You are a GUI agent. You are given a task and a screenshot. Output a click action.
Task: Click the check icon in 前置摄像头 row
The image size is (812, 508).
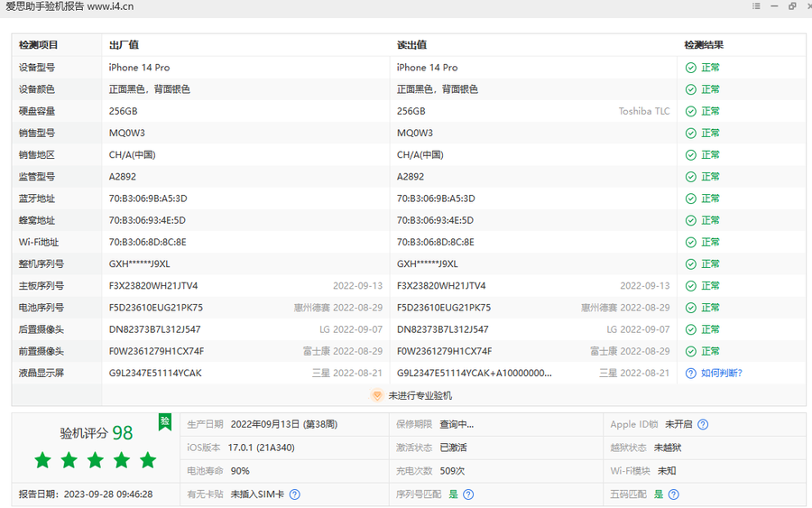click(690, 351)
